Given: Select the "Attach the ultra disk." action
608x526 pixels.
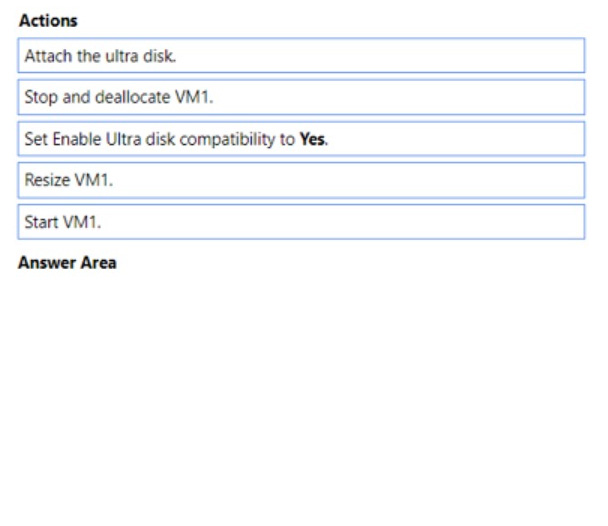Looking at the screenshot, I should [x=300, y=55].
